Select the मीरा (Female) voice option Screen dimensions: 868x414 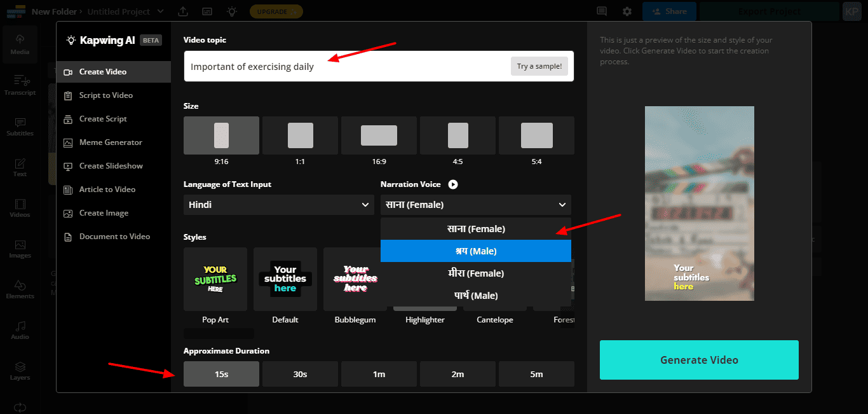tap(475, 273)
